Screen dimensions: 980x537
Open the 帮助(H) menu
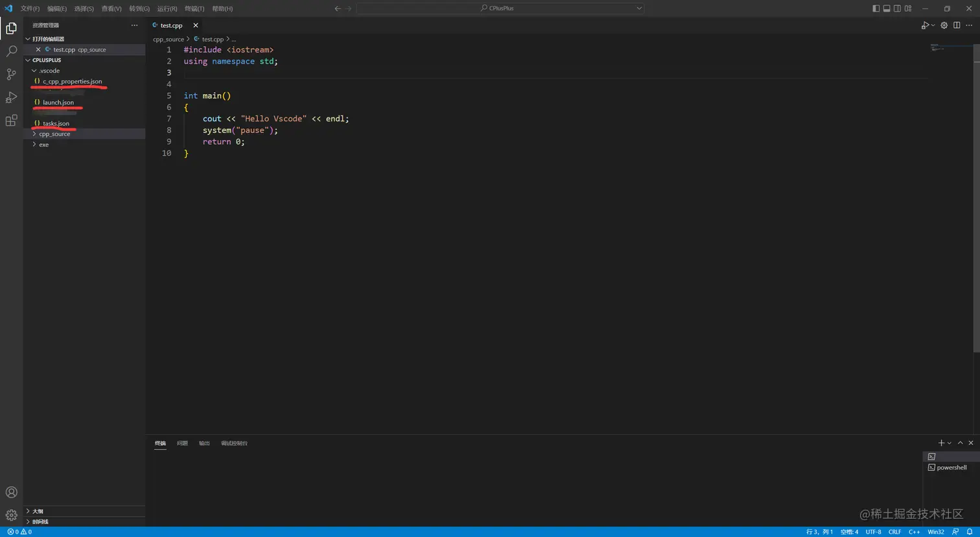222,8
